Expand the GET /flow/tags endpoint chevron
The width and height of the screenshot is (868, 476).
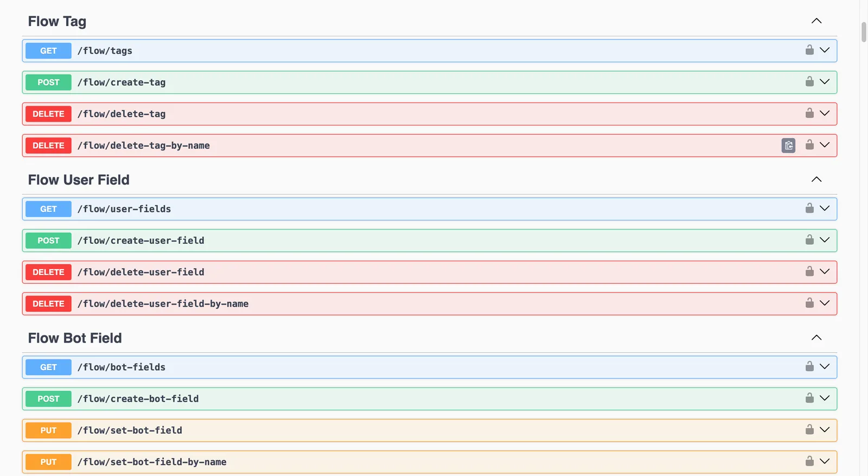825,50
